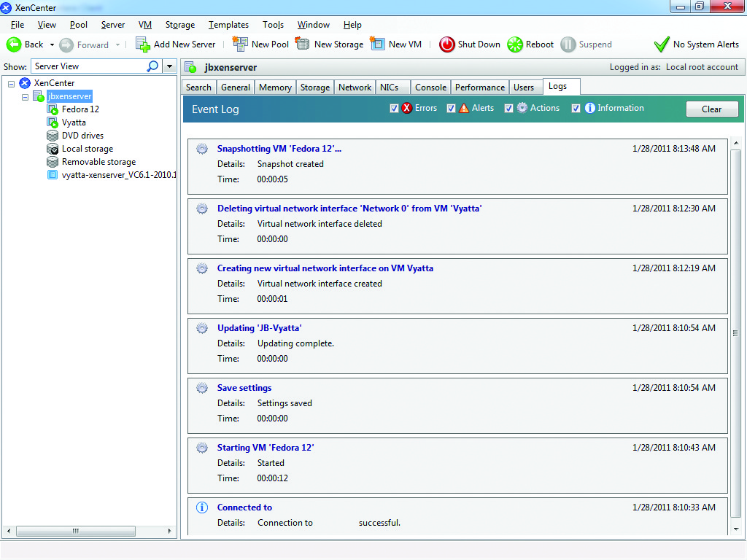Click the grey Forward arrow icon
This screenshot has height=560, width=747.
(x=66, y=44)
